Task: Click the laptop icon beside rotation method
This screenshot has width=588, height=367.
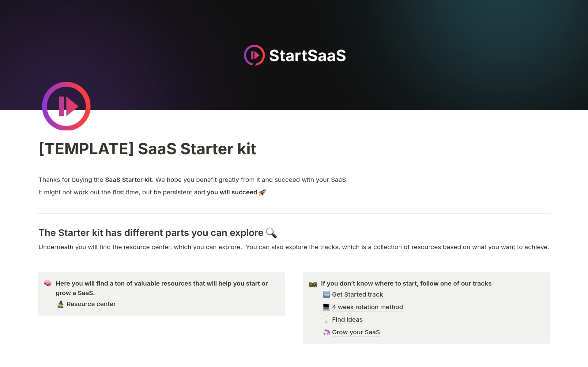Action: [x=326, y=307]
